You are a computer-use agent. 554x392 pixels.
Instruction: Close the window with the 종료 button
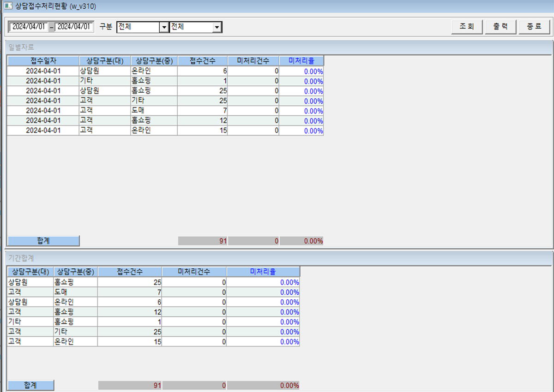click(534, 27)
